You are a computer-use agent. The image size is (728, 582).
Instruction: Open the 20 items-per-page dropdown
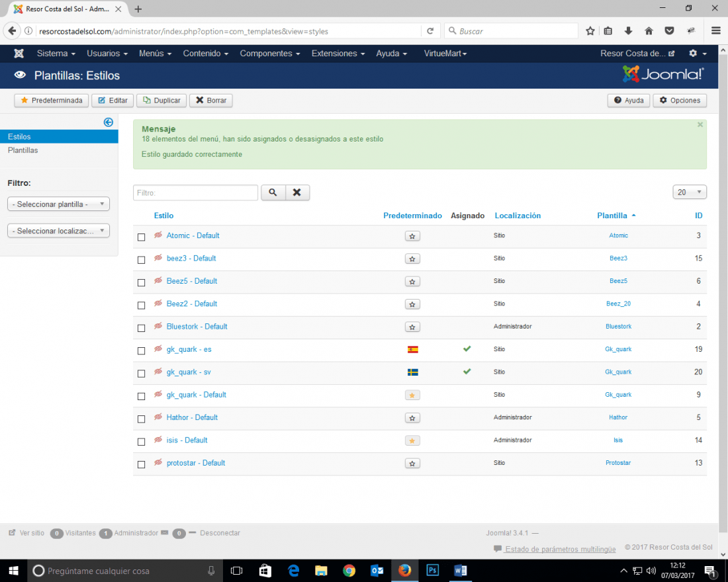[x=690, y=192]
